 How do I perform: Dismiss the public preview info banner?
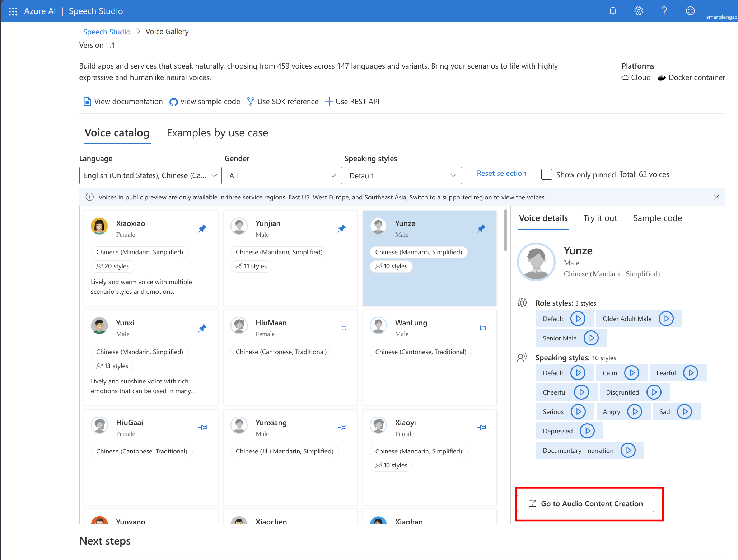[x=716, y=197]
